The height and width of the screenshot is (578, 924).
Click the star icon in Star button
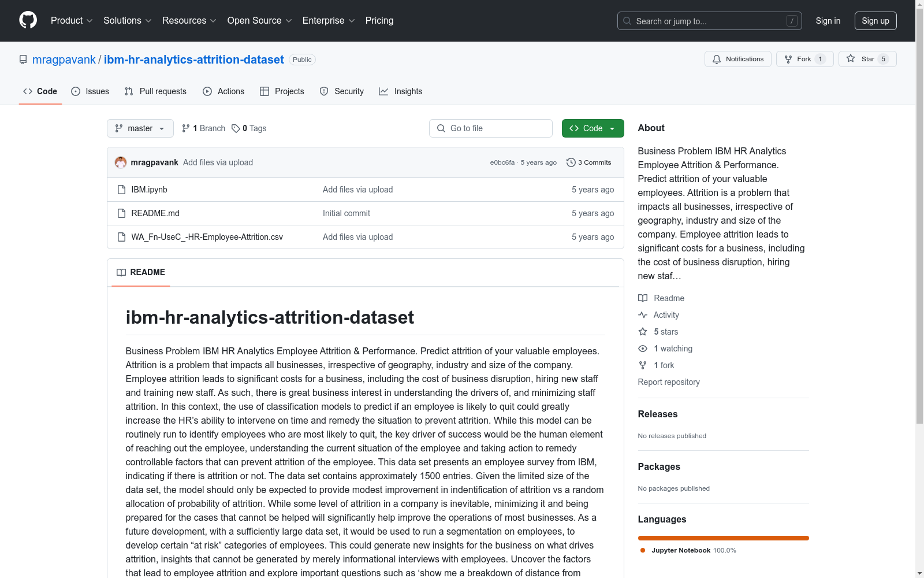point(851,58)
